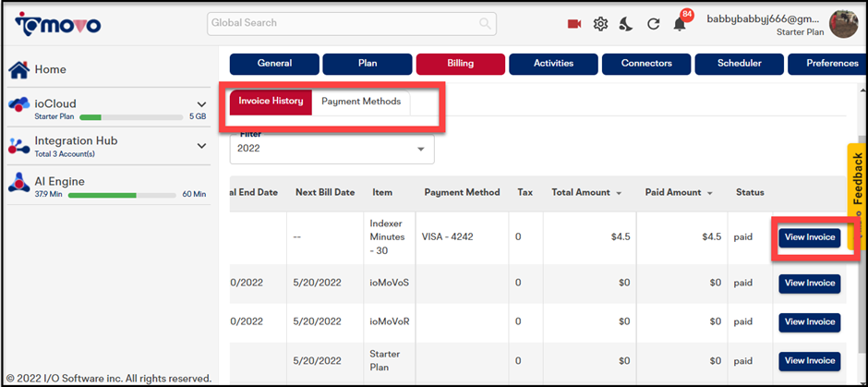The width and height of the screenshot is (868, 387).
Task: View invoice for Indexer Minutes - 30
Action: pyautogui.click(x=809, y=237)
